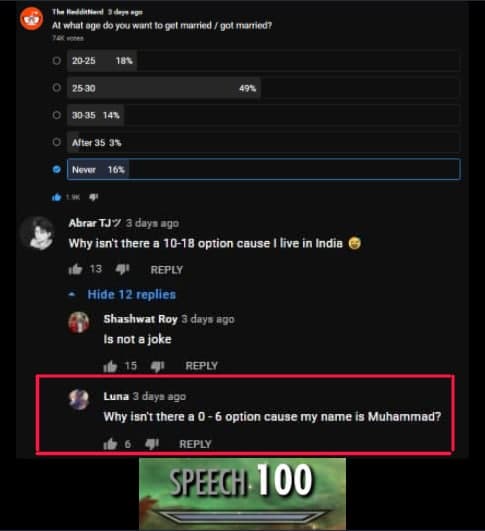Reply to Luna's comment
Viewport: 485px width, 531px height.
pyautogui.click(x=195, y=444)
